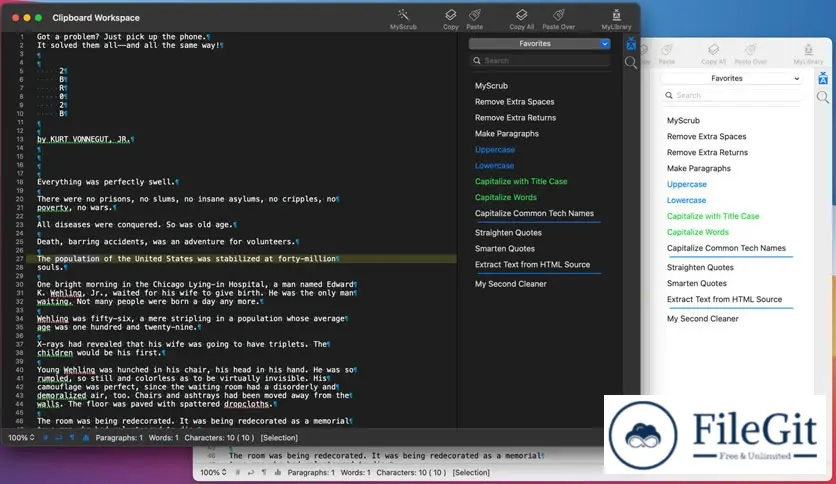
Task: Click the search magnifier inside dark Search field
Action: (477, 61)
